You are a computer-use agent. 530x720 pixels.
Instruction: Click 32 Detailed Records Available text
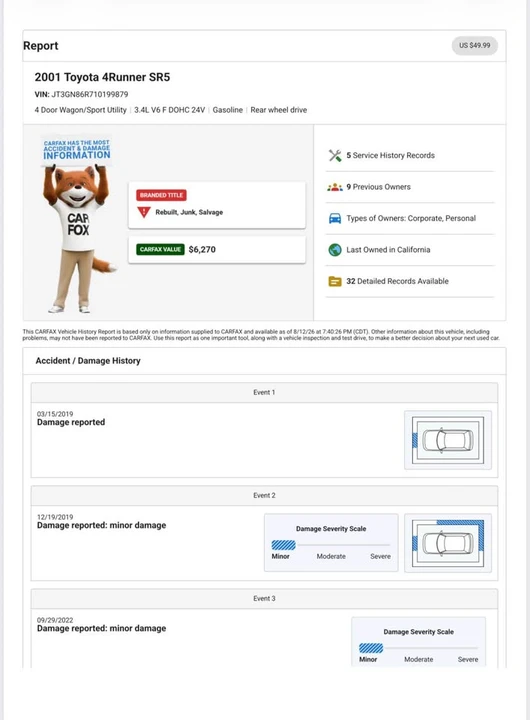[397, 281]
